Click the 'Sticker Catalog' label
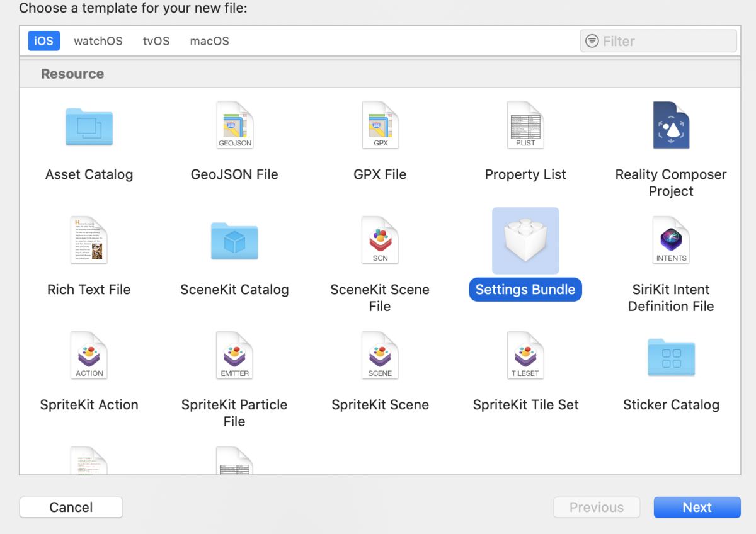756x534 pixels. pos(671,405)
